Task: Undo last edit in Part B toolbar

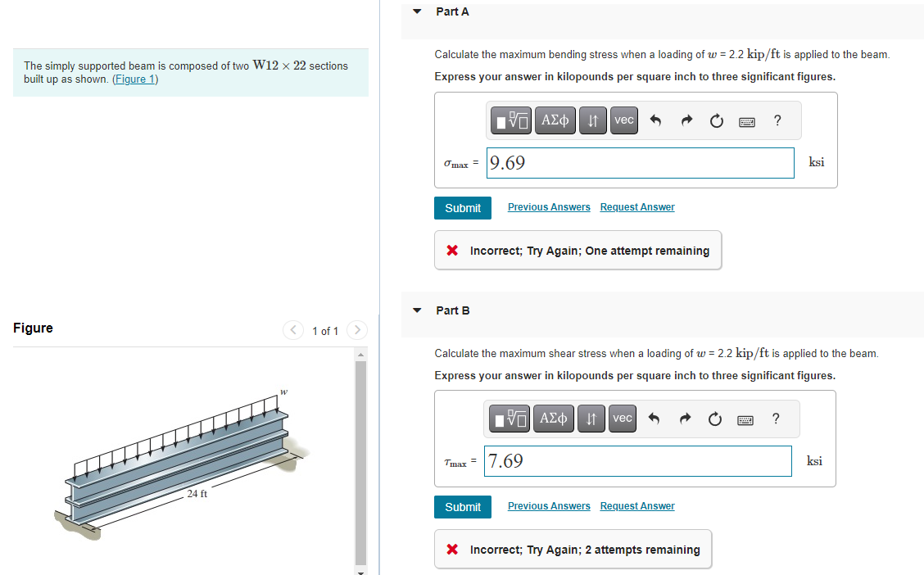Action: tap(654, 419)
